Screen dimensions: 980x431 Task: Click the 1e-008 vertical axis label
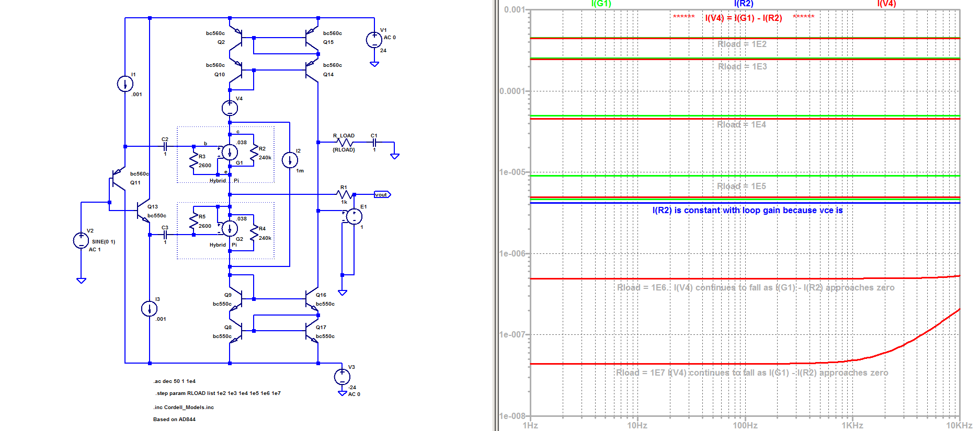click(x=512, y=416)
